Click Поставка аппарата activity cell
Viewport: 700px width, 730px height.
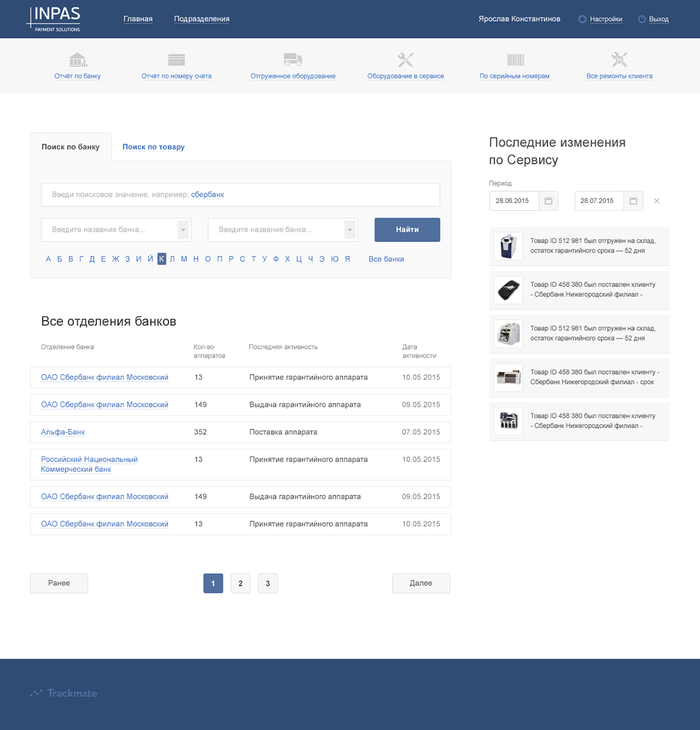pyautogui.click(x=283, y=432)
